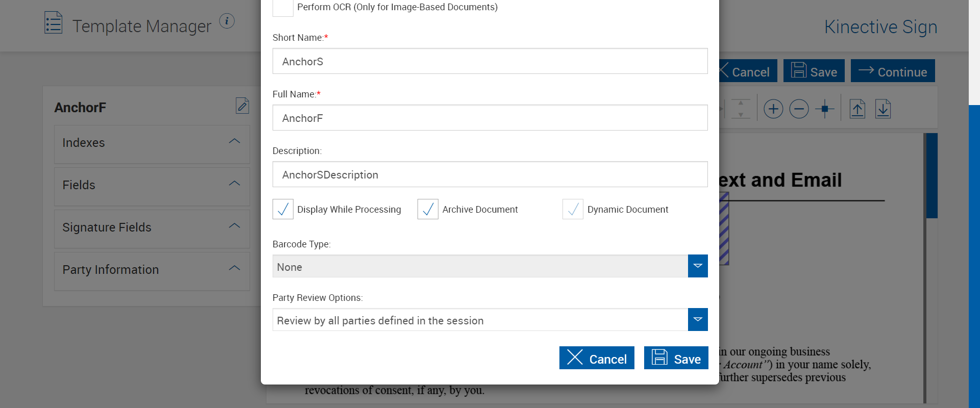The image size is (980, 408).
Task: Toggle the Dynamic Document checkbox
Action: [573, 209]
